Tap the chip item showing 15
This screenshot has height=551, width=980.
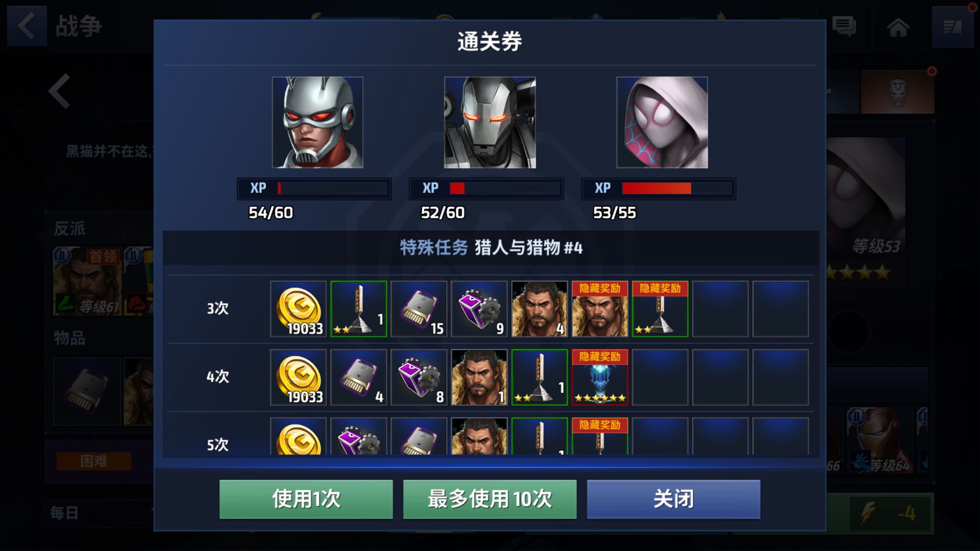[419, 309]
